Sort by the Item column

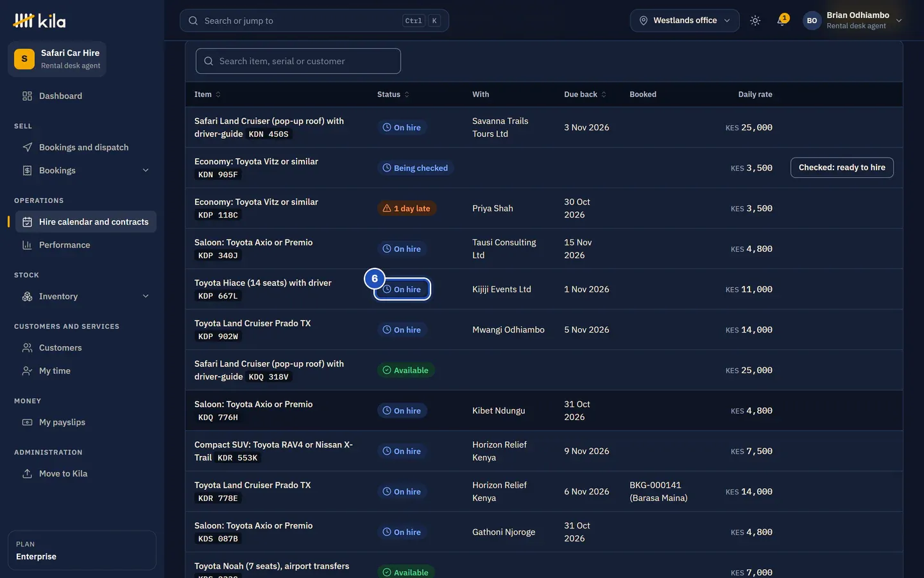pyautogui.click(x=207, y=94)
